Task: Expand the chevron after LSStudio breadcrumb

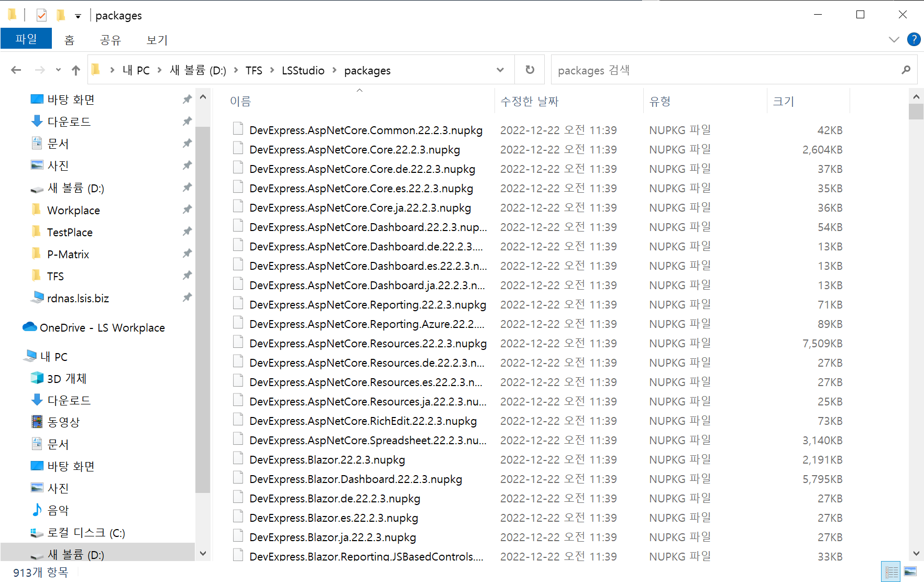Action: tap(335, 70)
